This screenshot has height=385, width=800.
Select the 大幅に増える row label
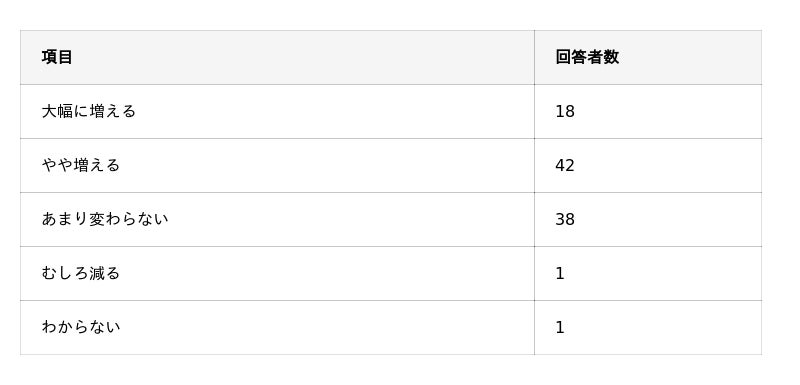[x=89, y=111]
